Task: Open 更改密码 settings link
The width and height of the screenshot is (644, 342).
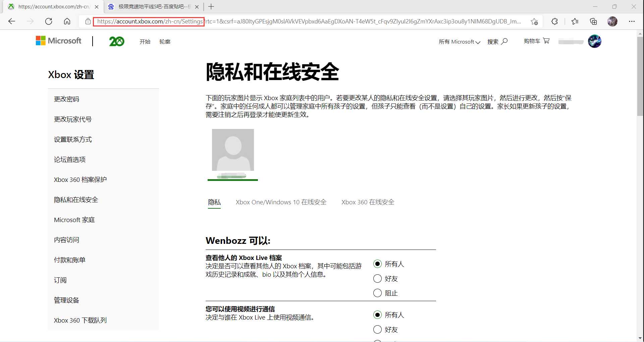Action: [x=66, y=99]
